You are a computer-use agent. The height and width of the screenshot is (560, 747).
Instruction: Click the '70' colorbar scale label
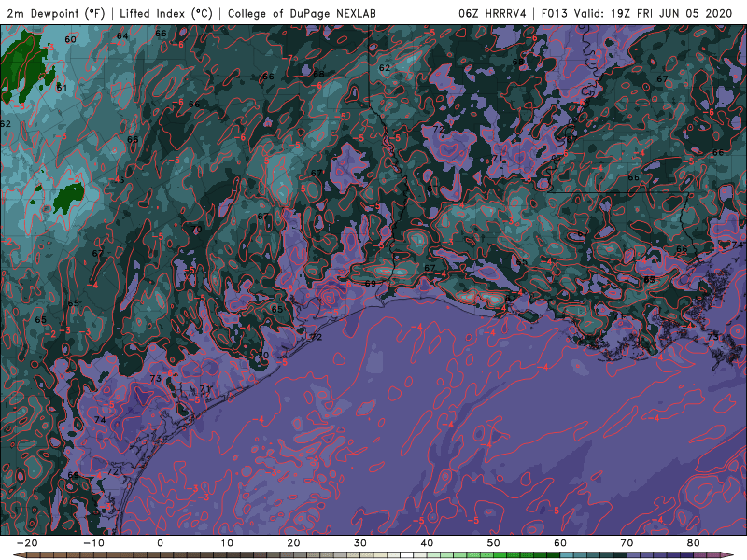click(x=627, y=543)
